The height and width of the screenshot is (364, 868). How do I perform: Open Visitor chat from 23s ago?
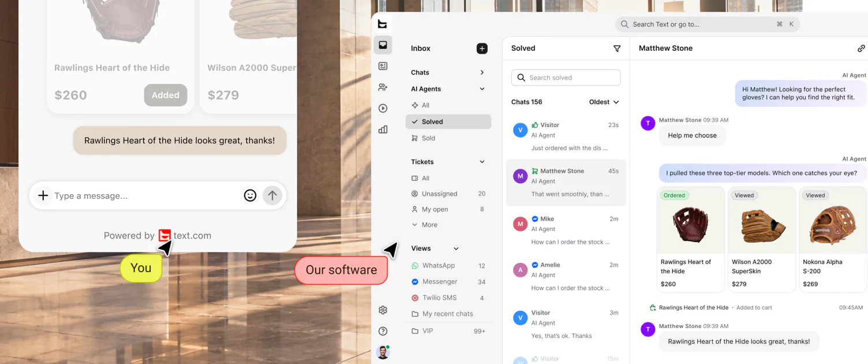click(566, 136)
